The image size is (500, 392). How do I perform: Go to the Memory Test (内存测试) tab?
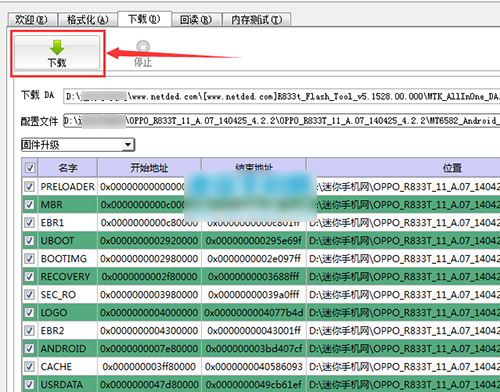256,20
